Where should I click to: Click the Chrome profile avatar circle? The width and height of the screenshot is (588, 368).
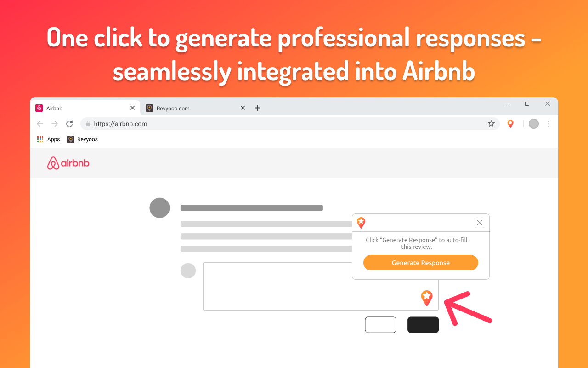coord(533,124)
